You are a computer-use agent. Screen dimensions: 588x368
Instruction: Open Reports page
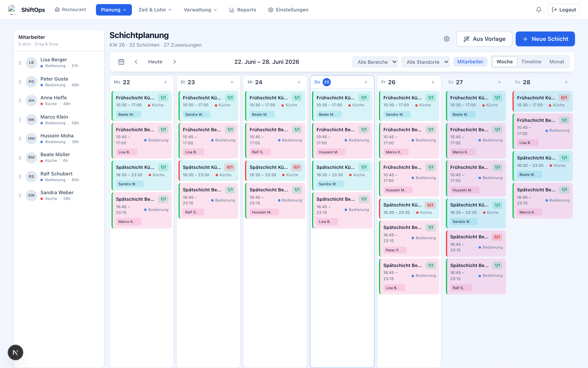tap(243, 10)
